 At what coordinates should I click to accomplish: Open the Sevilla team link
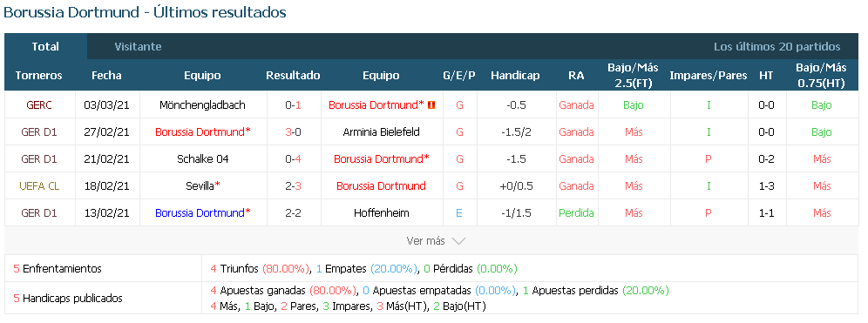click(200, 185)
